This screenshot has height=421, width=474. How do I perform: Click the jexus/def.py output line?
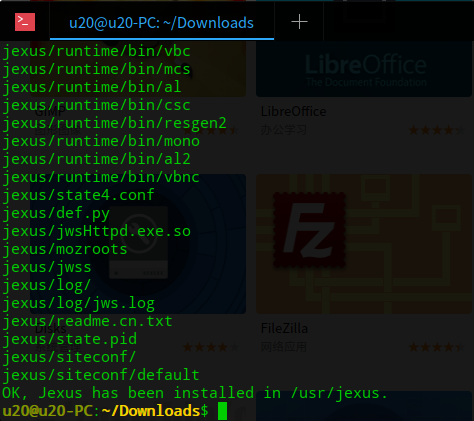tap(56, 213)
